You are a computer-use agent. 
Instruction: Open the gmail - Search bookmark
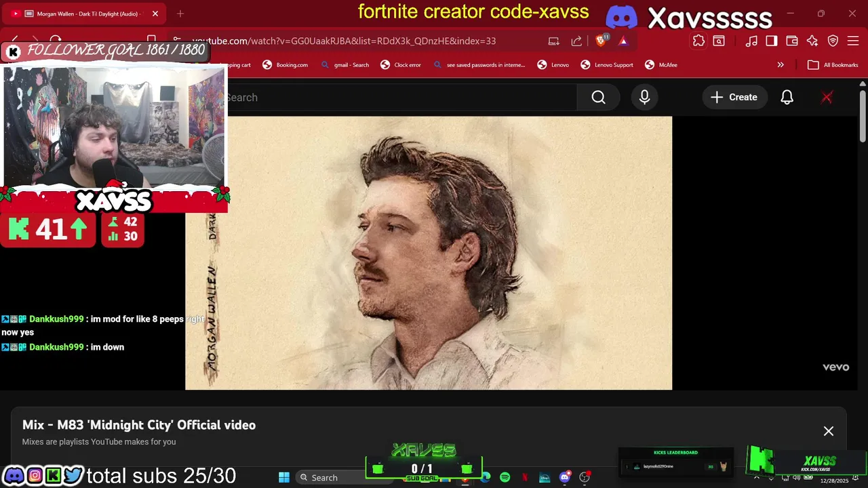click(345, 65)
